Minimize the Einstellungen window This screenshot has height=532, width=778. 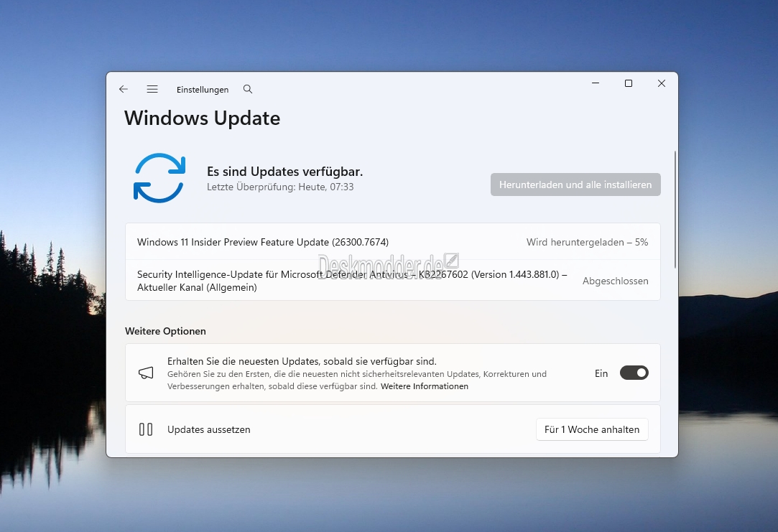(x=596, y=84)
